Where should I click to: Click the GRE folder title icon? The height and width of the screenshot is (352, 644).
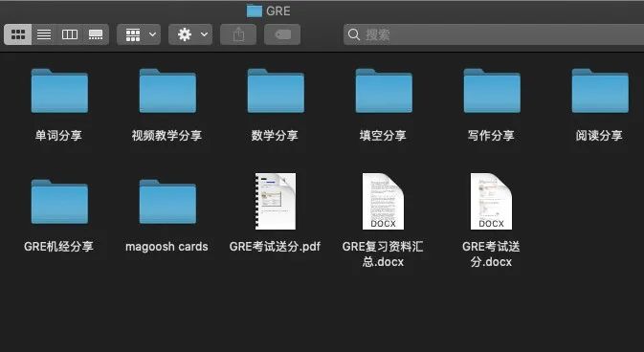(x=255, y=11)
